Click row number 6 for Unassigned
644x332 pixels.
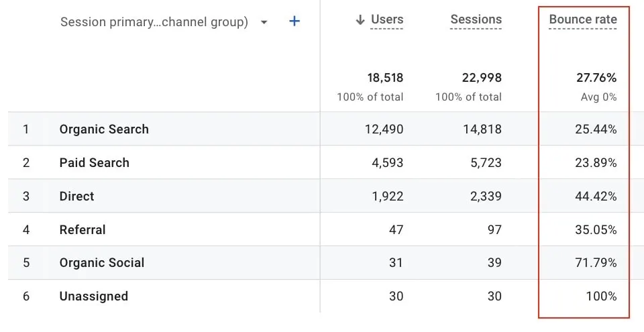coord(26,296)
